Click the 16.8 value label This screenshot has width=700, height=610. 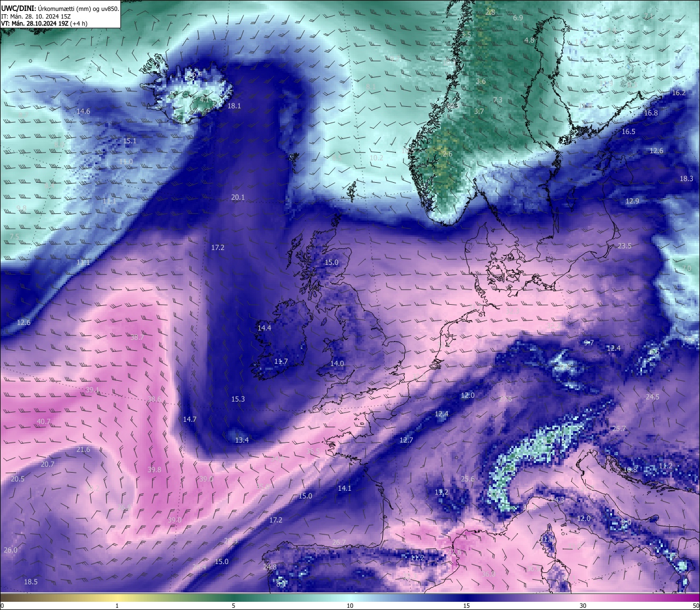pyautogui.click(x=651, y=113)
